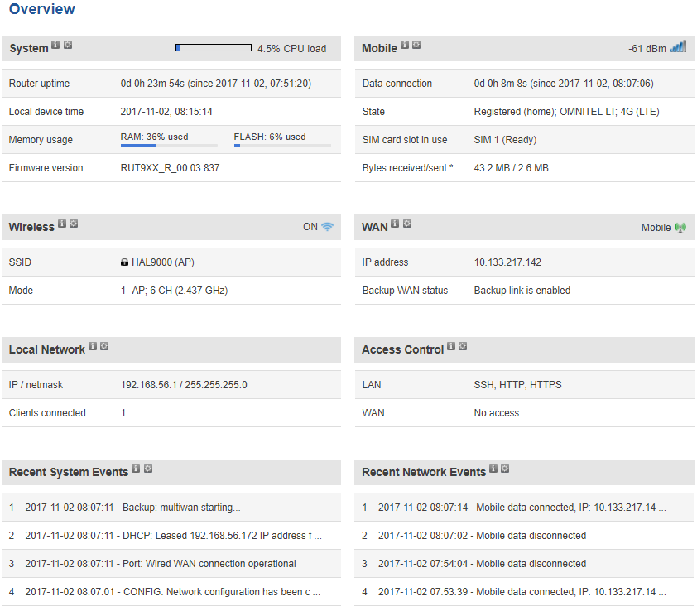The width and height of the screenshot is (697, 616).
Task: Click the RAM usage bar
Action: [169, 146]
